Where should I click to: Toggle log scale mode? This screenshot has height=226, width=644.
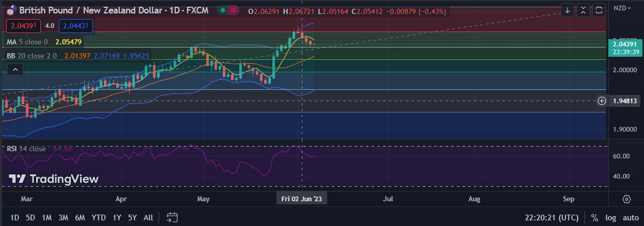pyautogui.click(x=610, y=218)
